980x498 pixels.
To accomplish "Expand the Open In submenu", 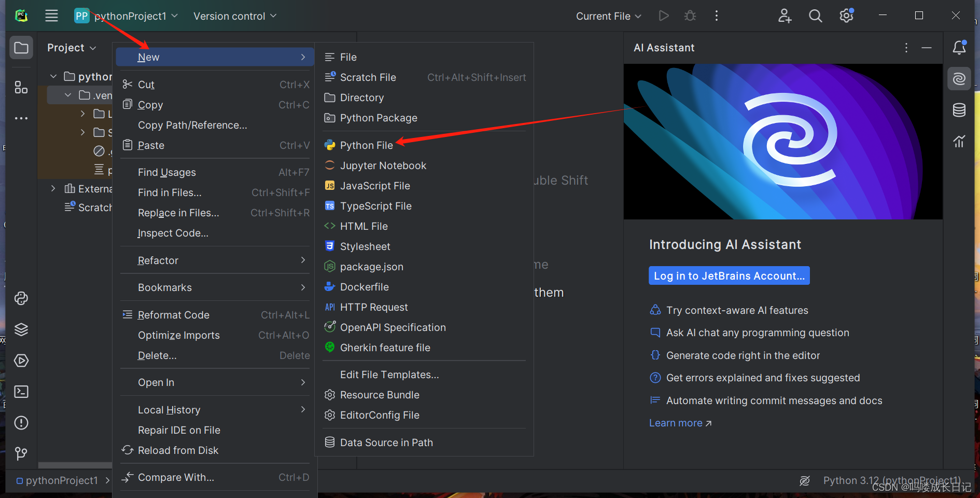I will click(215, 382).
